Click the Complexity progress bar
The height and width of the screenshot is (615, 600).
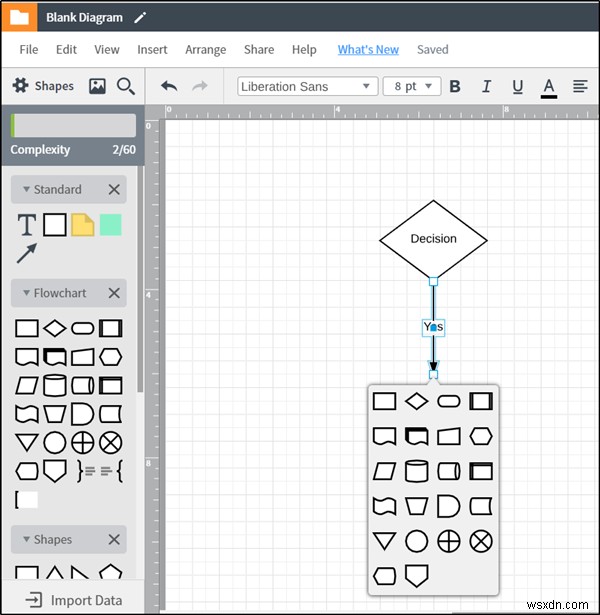point(73,126)
